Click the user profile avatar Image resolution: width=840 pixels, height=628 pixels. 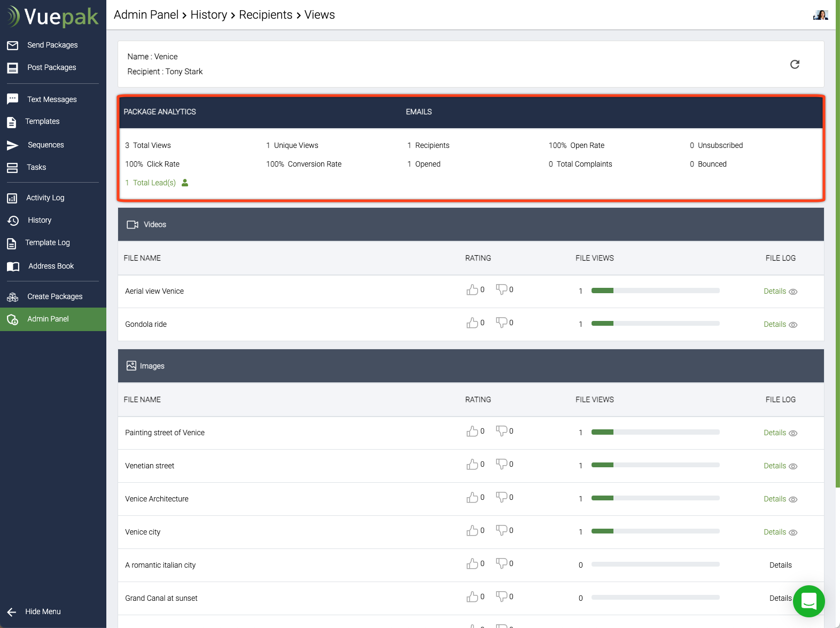(x=820, y=15)
